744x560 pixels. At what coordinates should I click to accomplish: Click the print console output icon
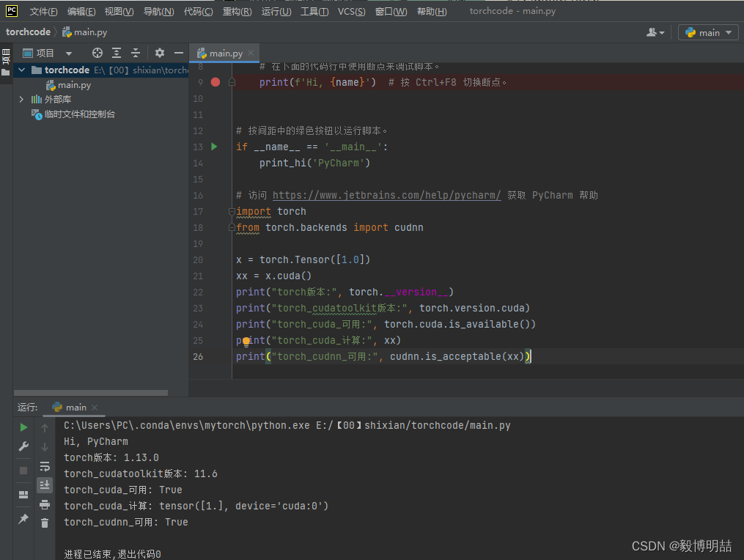click(x=45, y=504)
